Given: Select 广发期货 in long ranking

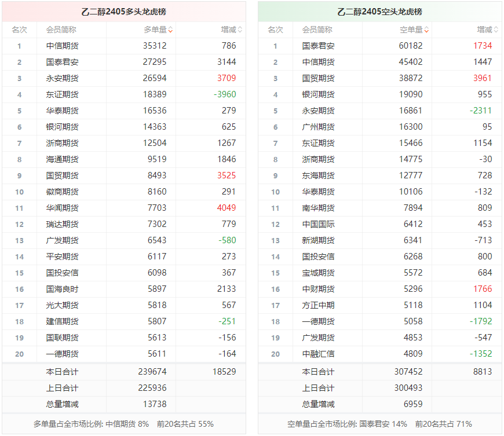Looking at the screenshot, I should [62, 241].
